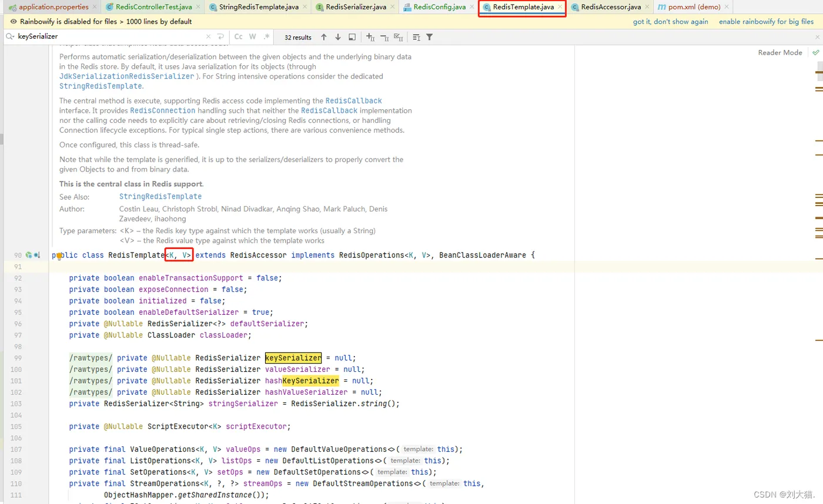The height and width of the screenshot is (504, 823).
Task: Click highlighted keySerializer on line 99
Action: 293,358
